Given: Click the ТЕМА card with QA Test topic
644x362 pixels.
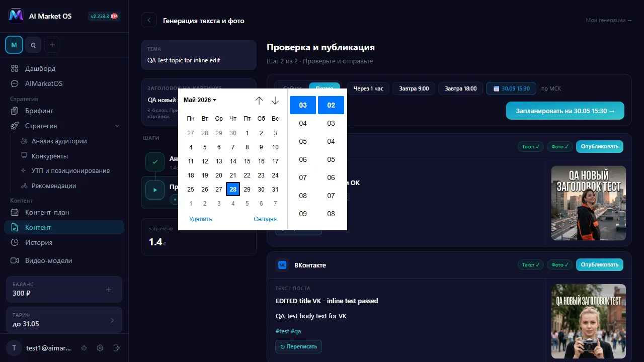Looking at the screenshot, I should [x=199, y=55].
